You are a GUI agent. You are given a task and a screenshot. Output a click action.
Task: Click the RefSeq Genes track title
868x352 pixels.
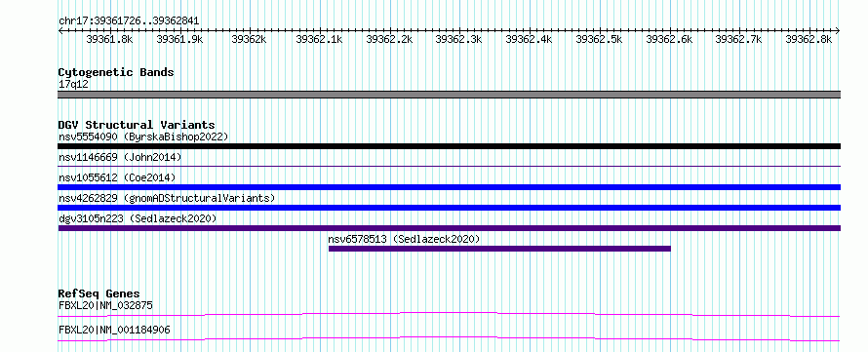point(99,293)
